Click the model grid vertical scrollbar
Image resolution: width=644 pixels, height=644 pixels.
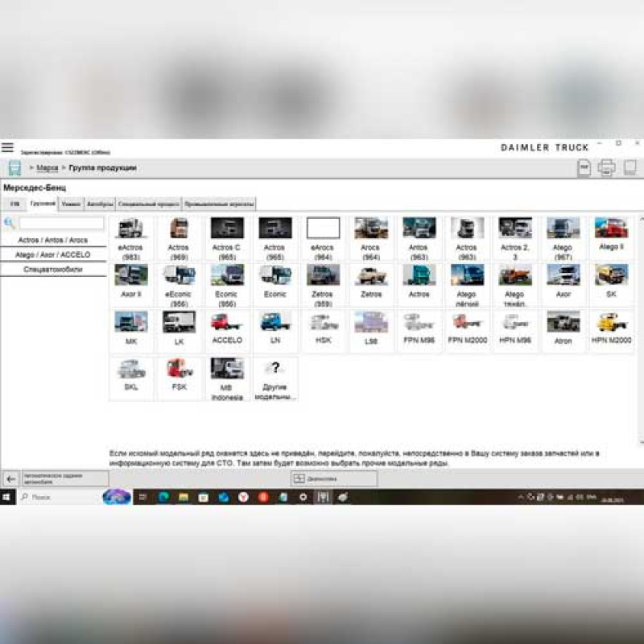pyautogui.click(x=641, y=330)
